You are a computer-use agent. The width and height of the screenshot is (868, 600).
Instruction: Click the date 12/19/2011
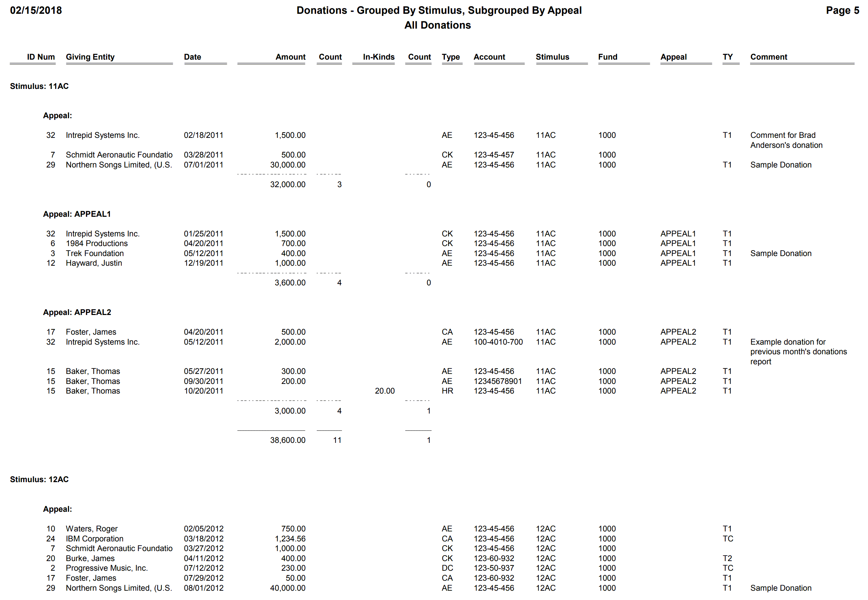click(x=203, y=263)
